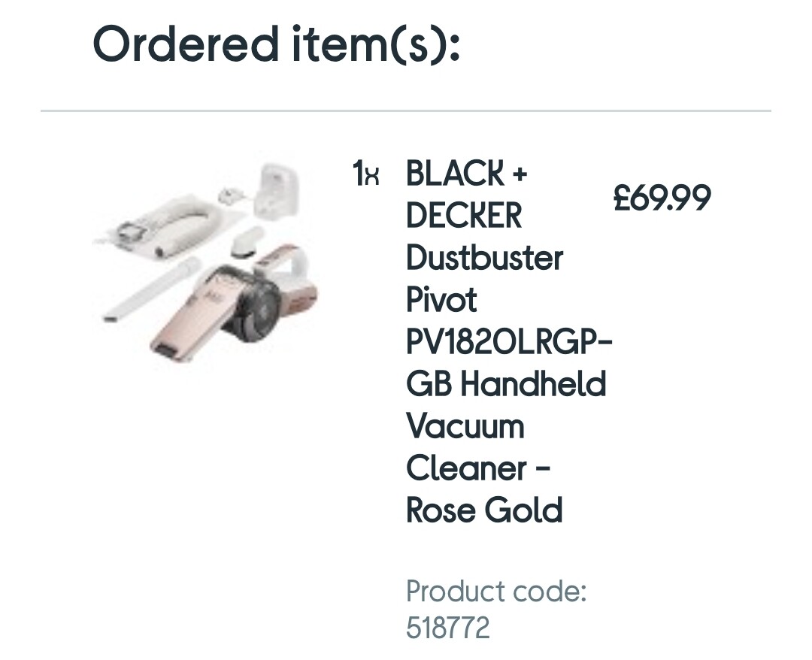Click the "Ordered item(s):" heading

(276, 44)
